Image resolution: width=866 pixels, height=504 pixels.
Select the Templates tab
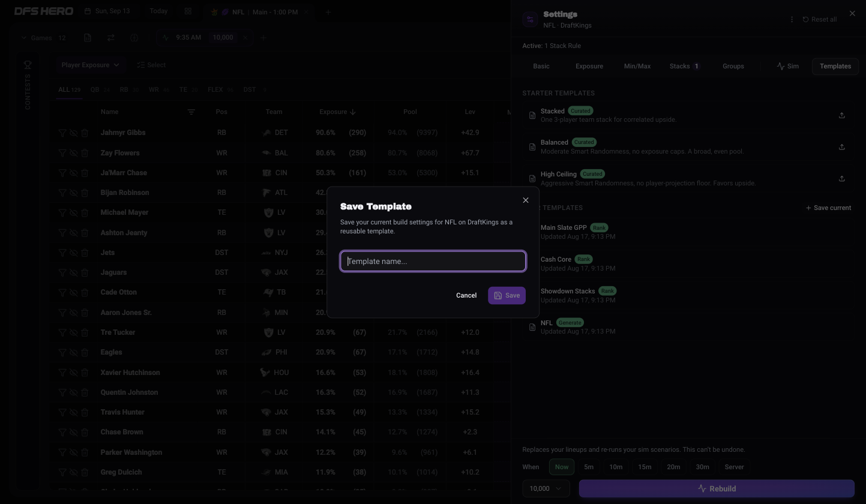tap(835, 66)
